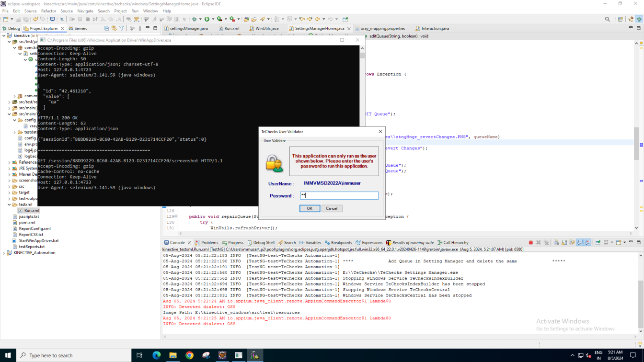Click the toolbar search magnifier icon
Screen dimensions: 644x362
point(608,19)
